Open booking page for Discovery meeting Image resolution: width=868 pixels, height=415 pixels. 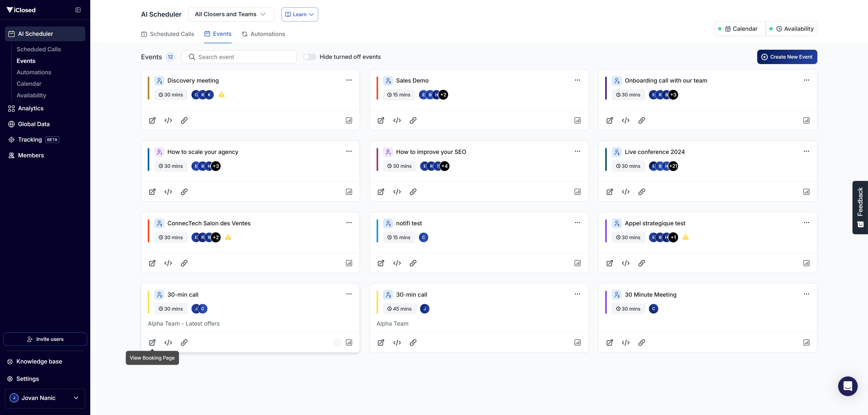tap(152, 120)
